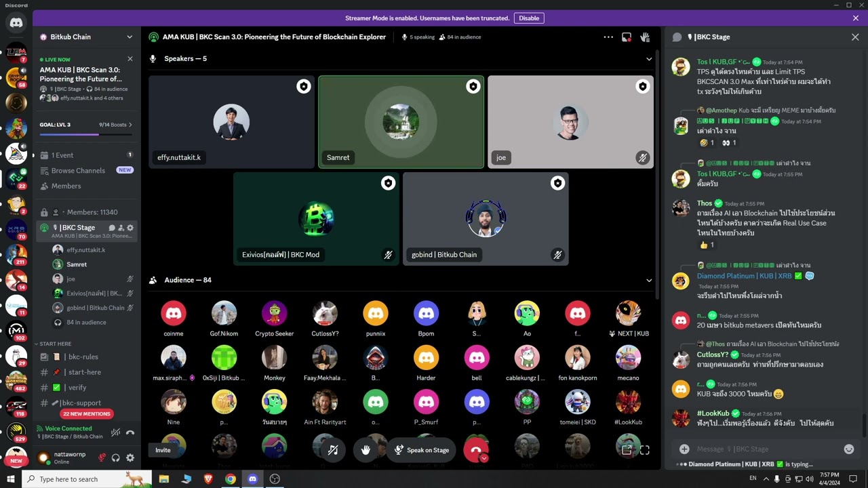Viewport: 868px width, 488px height.
Task: Click the voice connection signal icon
Action: click(x=41, y=428)
